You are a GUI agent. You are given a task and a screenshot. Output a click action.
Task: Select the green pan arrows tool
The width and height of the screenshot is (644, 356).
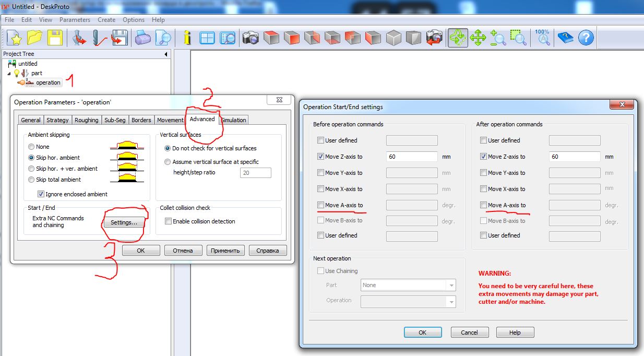click(478, 38)
